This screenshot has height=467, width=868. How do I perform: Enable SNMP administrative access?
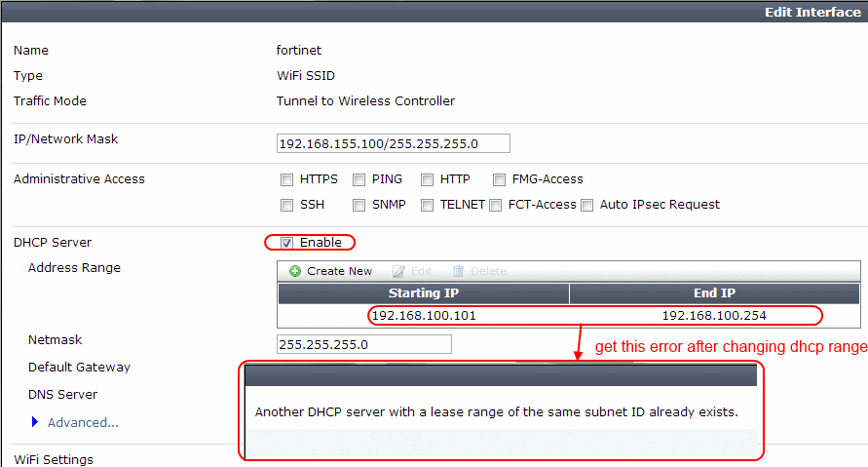pos(359,205)
